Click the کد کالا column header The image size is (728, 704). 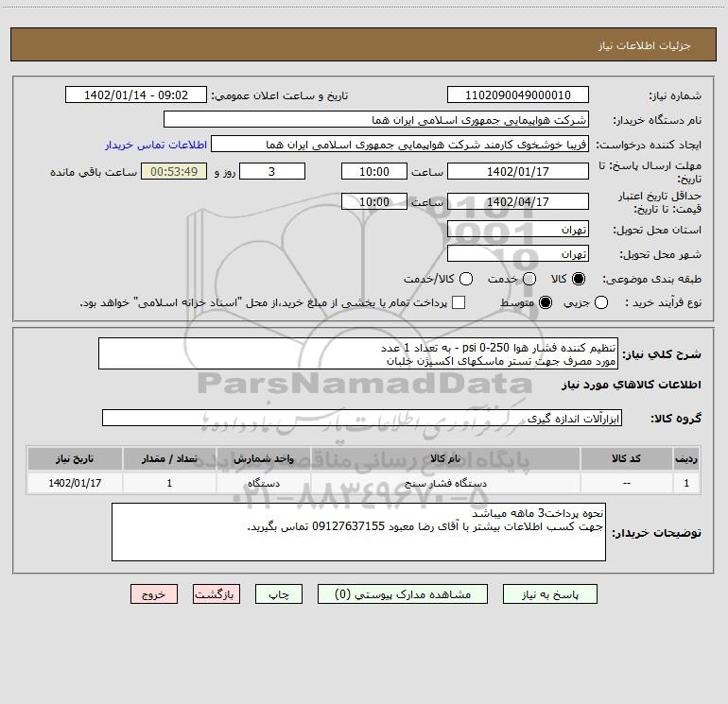click(x=626, y=459)
